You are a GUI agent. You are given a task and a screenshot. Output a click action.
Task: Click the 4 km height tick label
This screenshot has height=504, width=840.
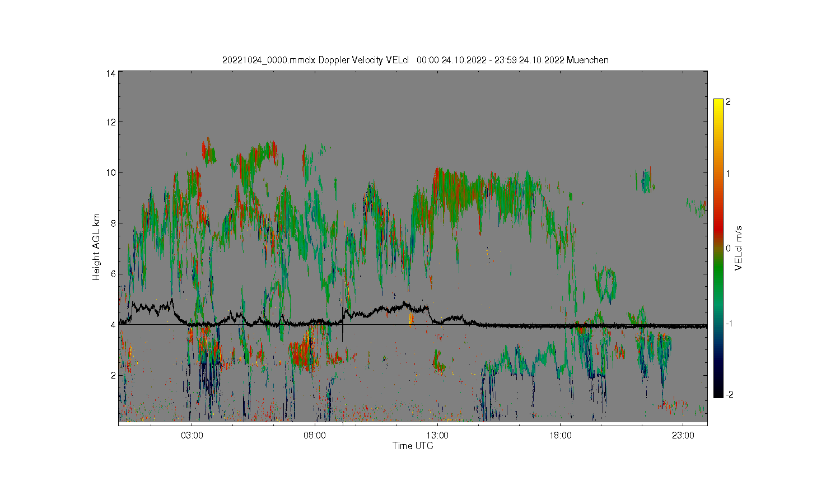tap(113, 325)
